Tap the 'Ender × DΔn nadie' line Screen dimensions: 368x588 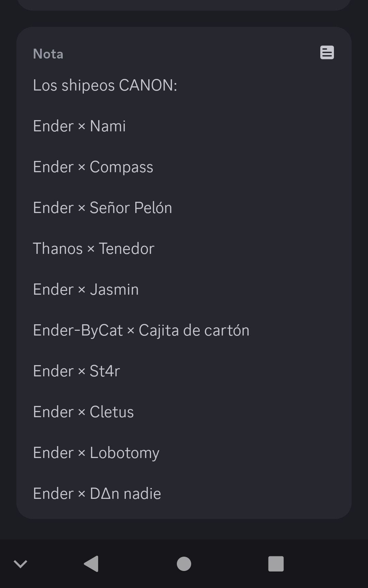pyautogui.click(x=97, y=494)
